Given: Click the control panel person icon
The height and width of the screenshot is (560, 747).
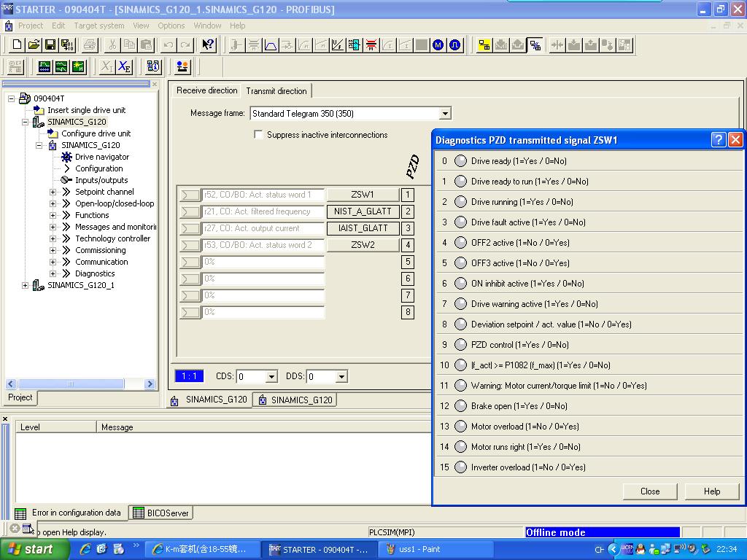Looking at the screenshot, I should click(182, 66).
